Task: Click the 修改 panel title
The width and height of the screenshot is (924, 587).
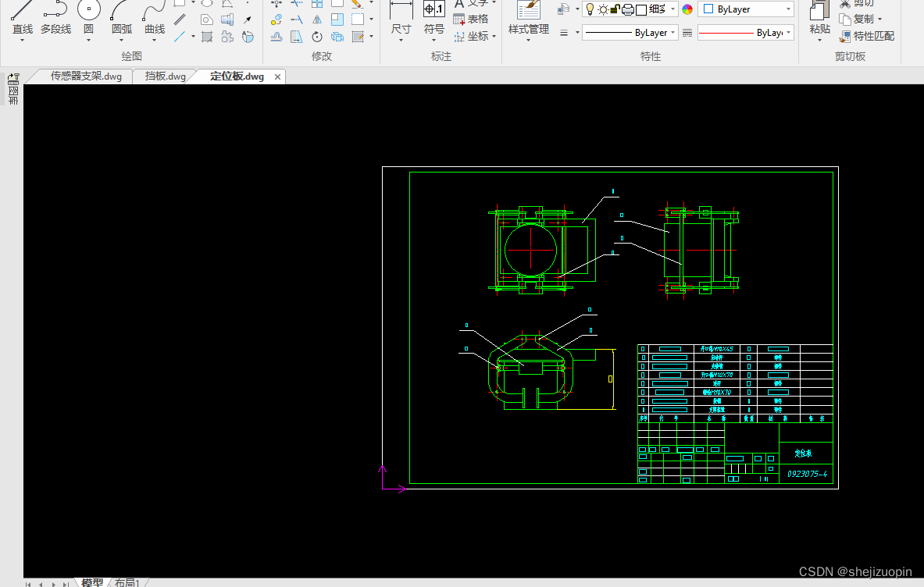Action: point(322,56)
